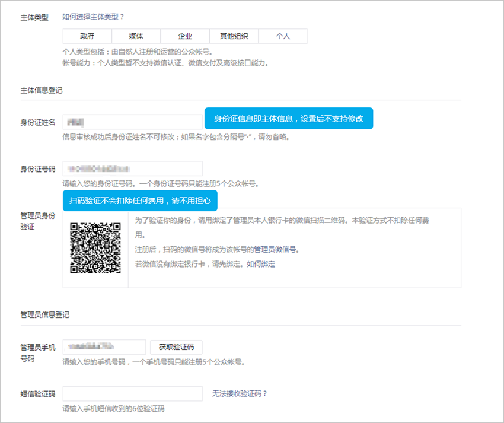The image size is (504, 423).
Task: Select the 政府 account type tab
Action: tap(87, 36)
